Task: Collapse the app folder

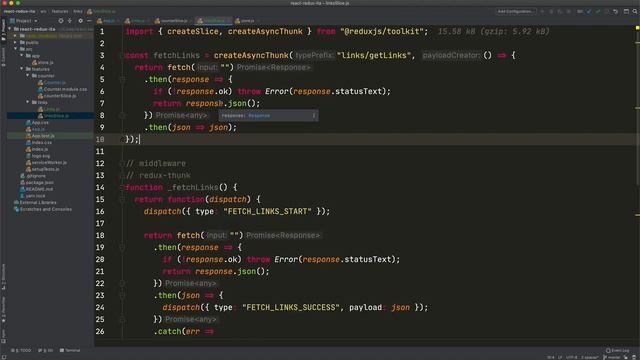Action: pos(22,56)
